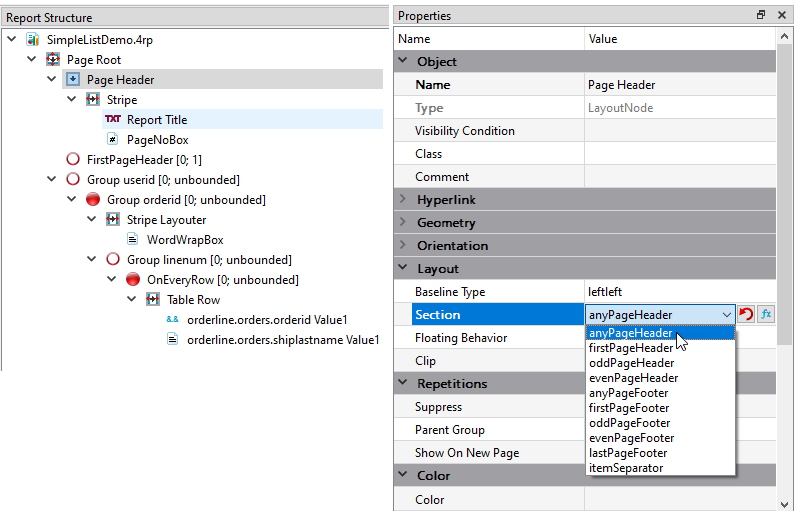794x511 pixels.
Task: Click the red filled circle of Group orderid
Action: point(93,200)
